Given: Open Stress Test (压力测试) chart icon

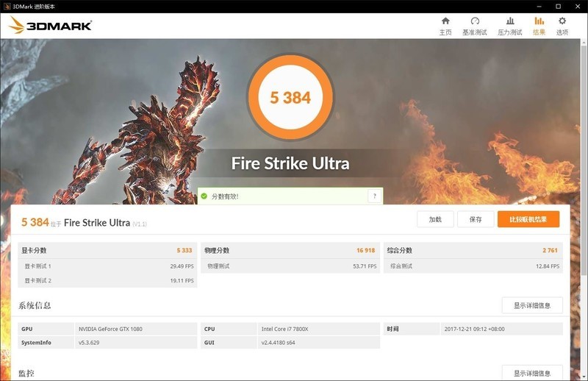Looking at the screenshot, I should click(509, 21).
